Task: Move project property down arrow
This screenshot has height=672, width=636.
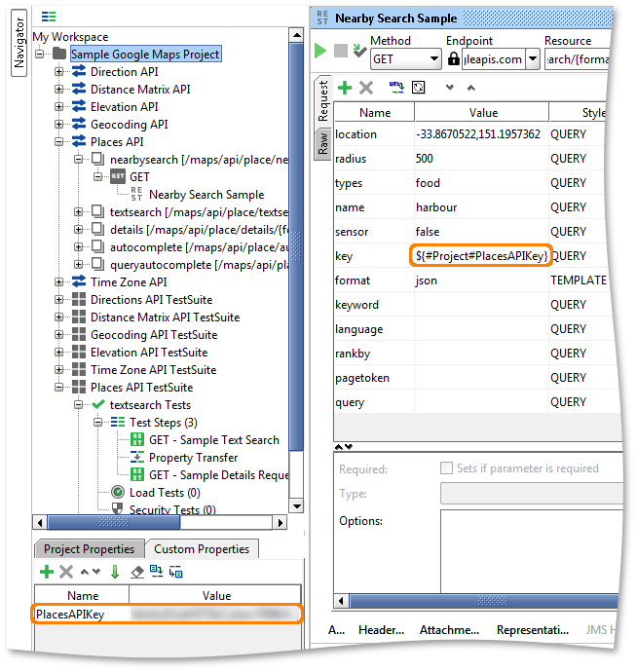Action: [96, 572]
